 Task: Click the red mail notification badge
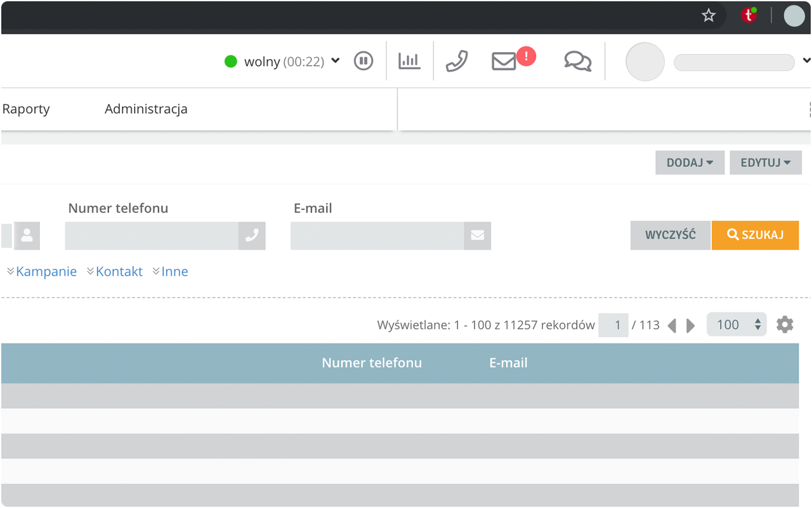(x=526, y=56)
